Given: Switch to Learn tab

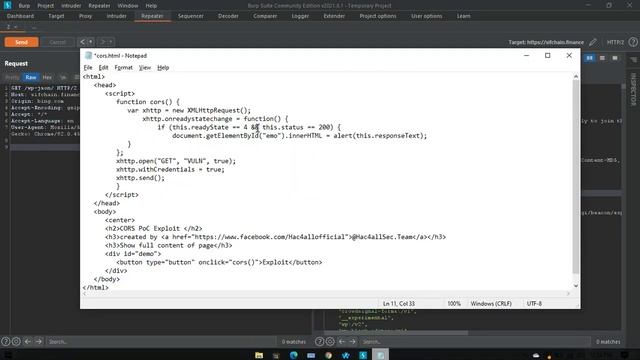Looking at the screenshot, I should pos(463,16).
